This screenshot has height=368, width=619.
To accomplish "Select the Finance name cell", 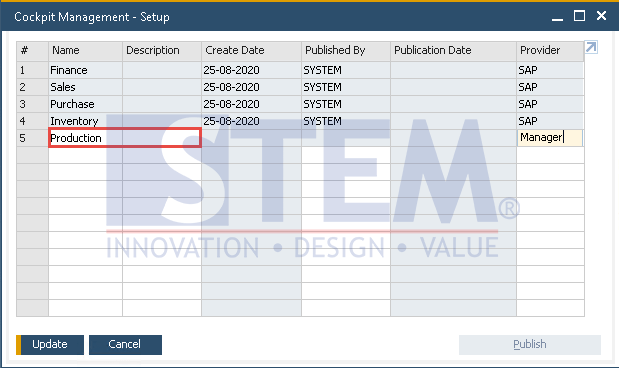I will 85,70.
